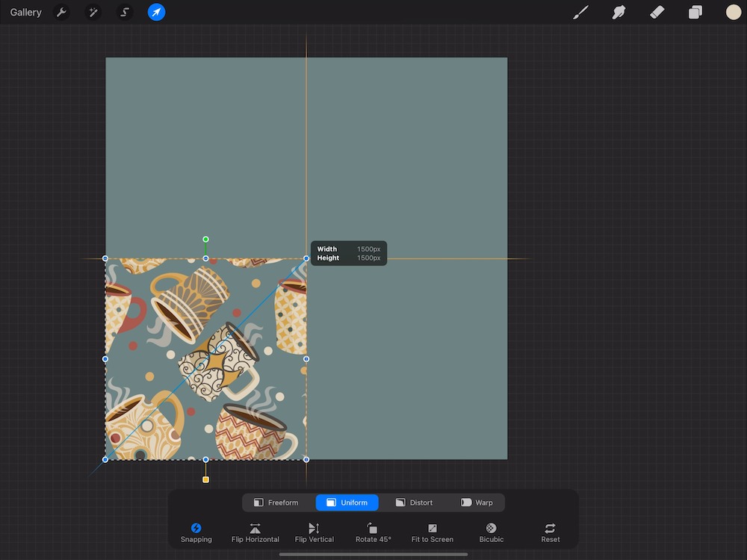
Task: Switch to Distort transform mode
Action: pos(414,503)
